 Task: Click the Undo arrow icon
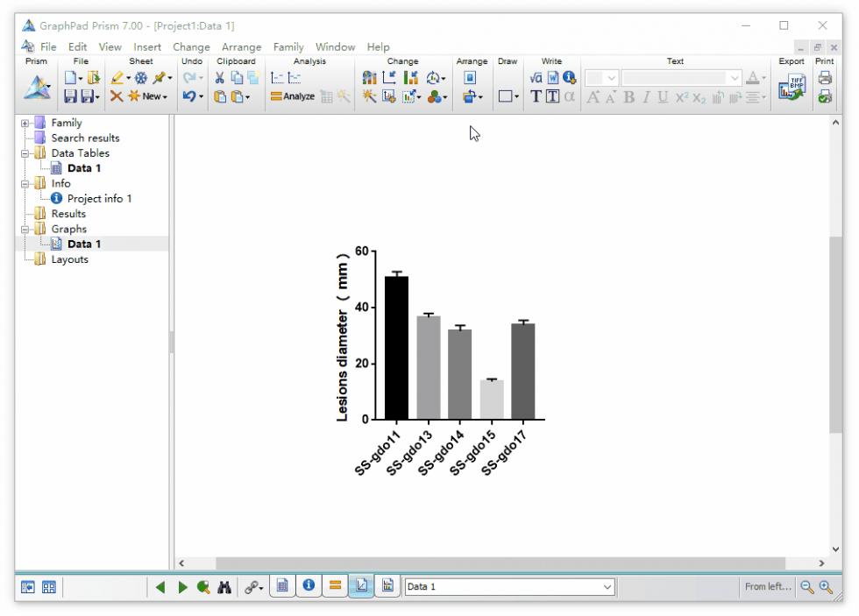pyautogui.click(x=189, y=96)
